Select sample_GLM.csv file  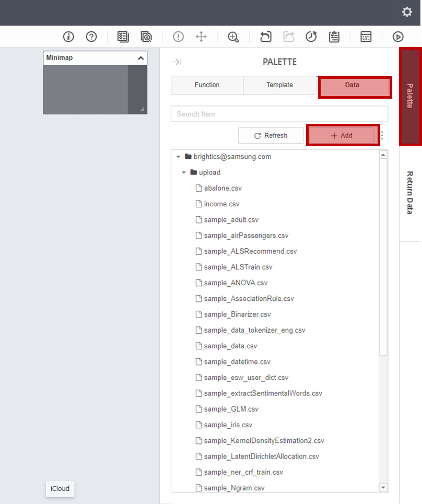[231, 409]
